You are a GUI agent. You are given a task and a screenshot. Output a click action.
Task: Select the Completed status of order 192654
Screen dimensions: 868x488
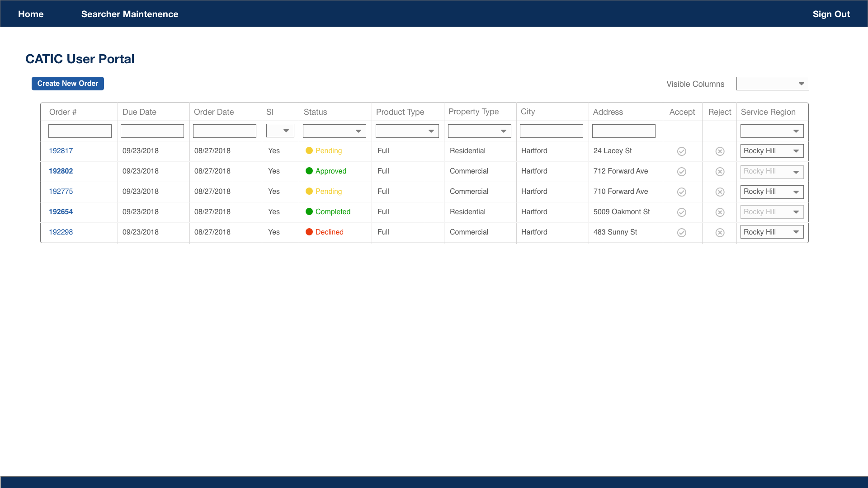328,212
